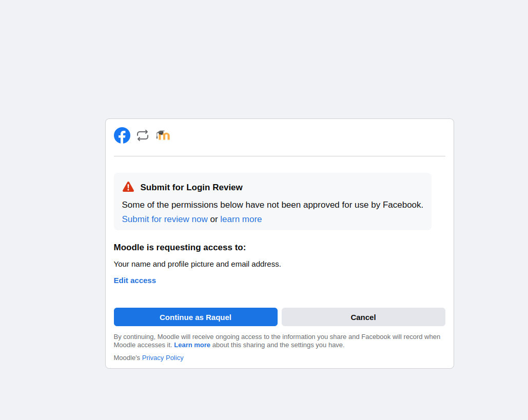The image size is (528, 420).
Task: Click the Cancel button
Action: [x=363, y=317]
